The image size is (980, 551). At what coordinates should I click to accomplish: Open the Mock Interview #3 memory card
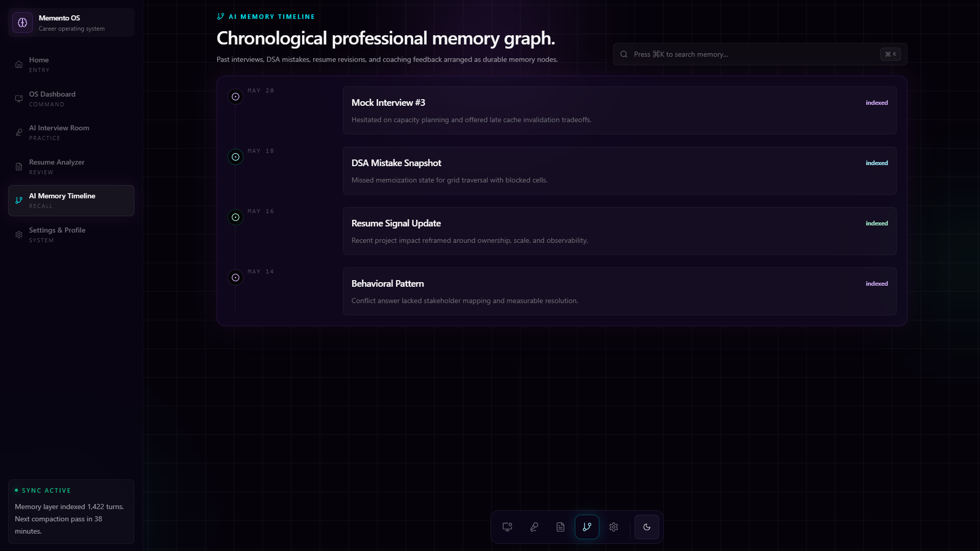tap(619, 110)
